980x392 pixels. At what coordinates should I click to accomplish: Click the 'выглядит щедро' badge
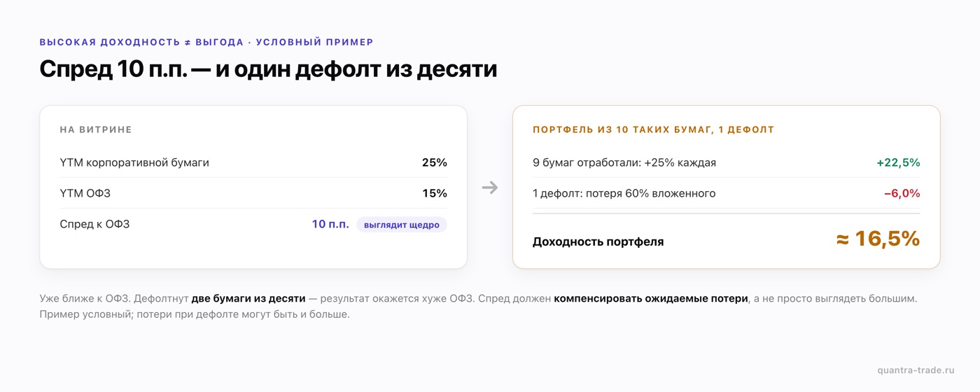(x=402, y=225)
